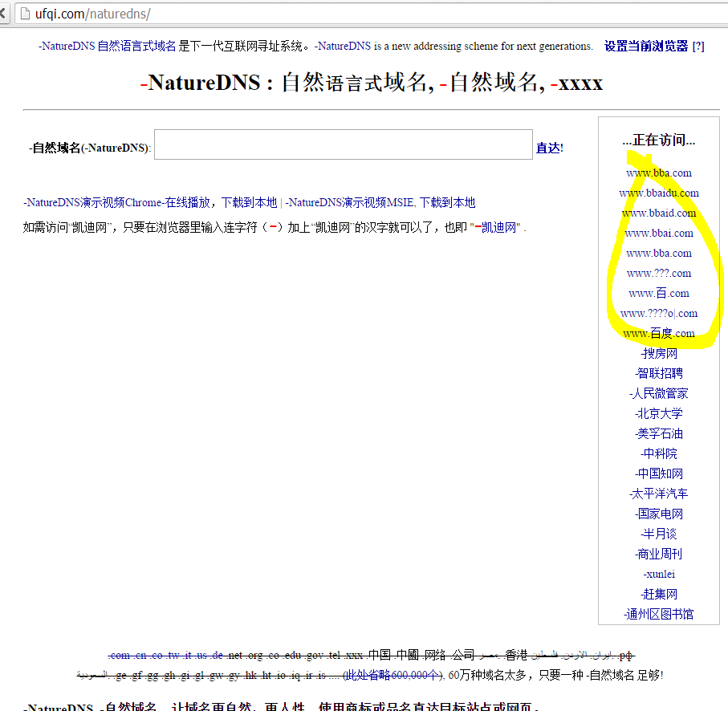Click the [?] help link
The width and height of the screenshot is (728, 711).
tap(697, 47)
